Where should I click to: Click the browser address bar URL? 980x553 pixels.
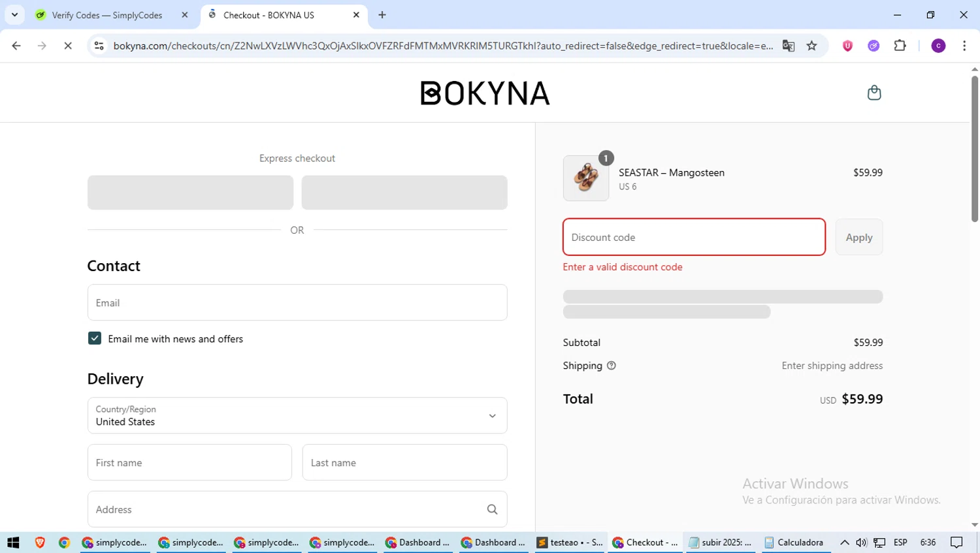pyautogui.click(x=443, y=46)
